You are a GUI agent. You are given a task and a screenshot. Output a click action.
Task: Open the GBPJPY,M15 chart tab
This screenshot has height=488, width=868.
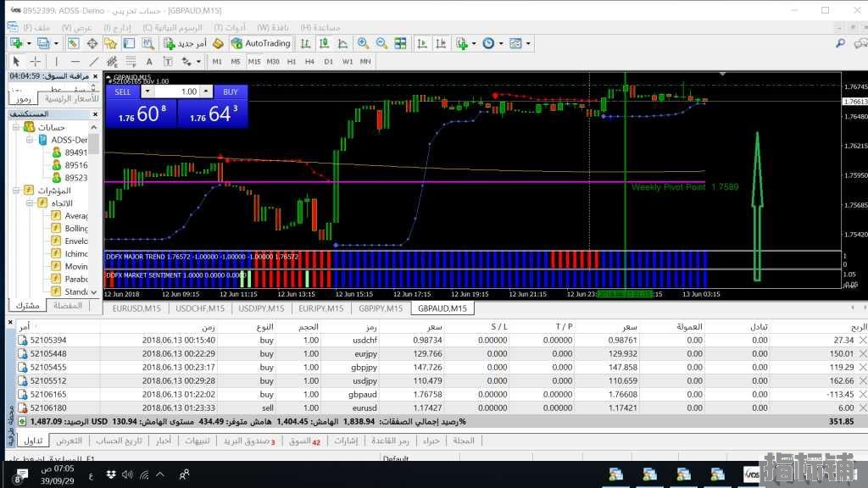pyautogui.click(x=380, y=308)
